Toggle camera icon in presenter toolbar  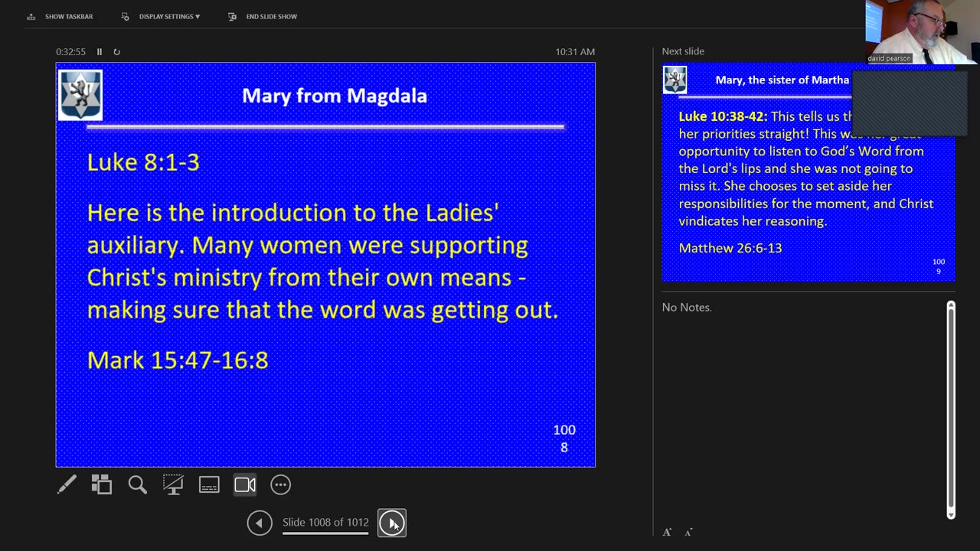pos(245,484)
